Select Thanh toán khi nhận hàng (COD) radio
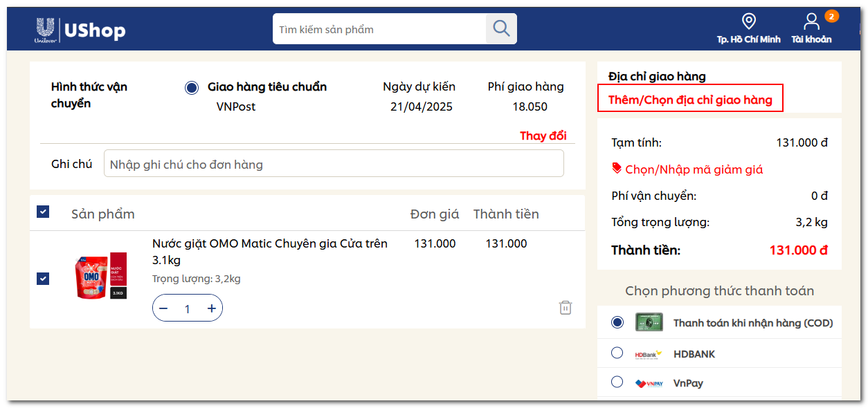This screenshot has width=868, height=408. click(x=617, y=322)
